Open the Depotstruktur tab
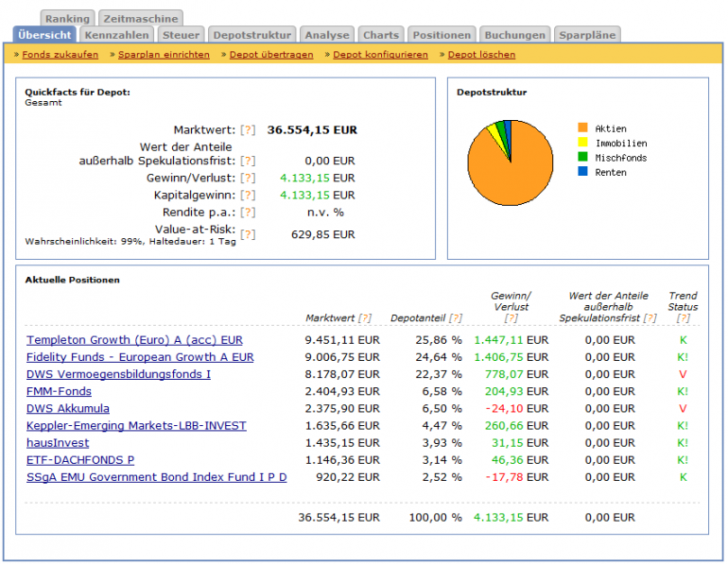This screenshot has height=564, width=728. tap(251, 35)
